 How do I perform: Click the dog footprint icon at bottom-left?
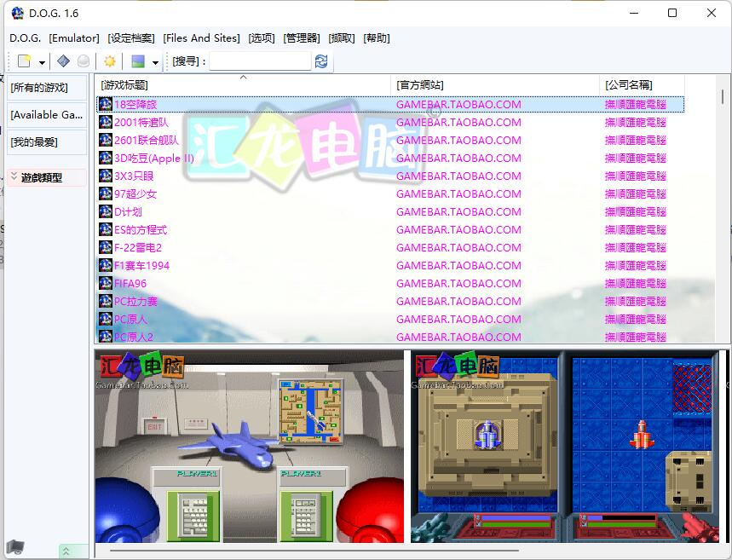14,547
